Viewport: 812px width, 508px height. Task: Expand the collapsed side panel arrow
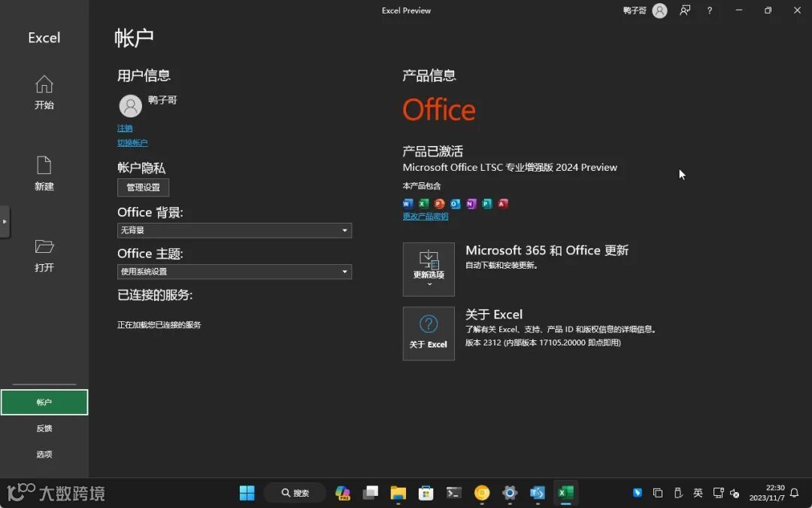click(x=5, y=222)
